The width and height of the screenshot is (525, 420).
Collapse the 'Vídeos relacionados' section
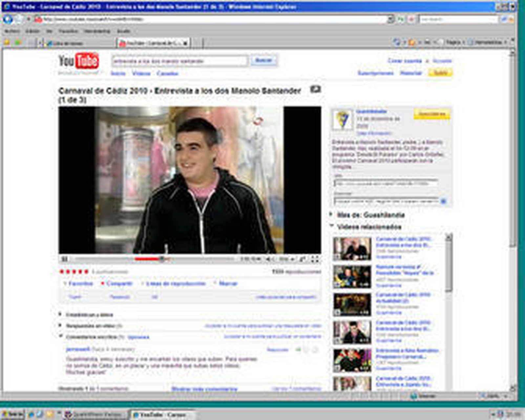331,226
